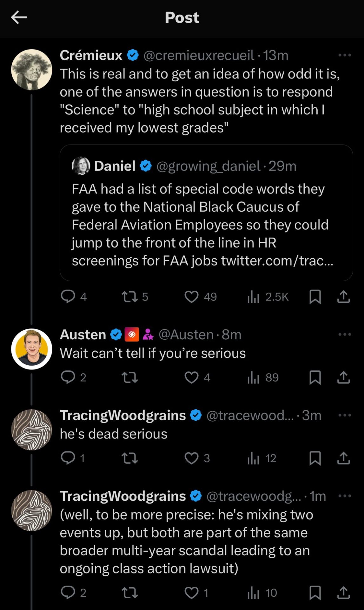Bookmark Crémieux's post
The width and height of the screenshot is (364, 610).
click(x=315, y=297)
